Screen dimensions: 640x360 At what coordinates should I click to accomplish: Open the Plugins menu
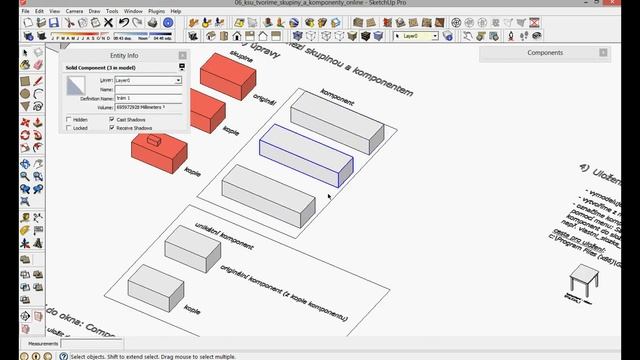click(x=156, y=11)
